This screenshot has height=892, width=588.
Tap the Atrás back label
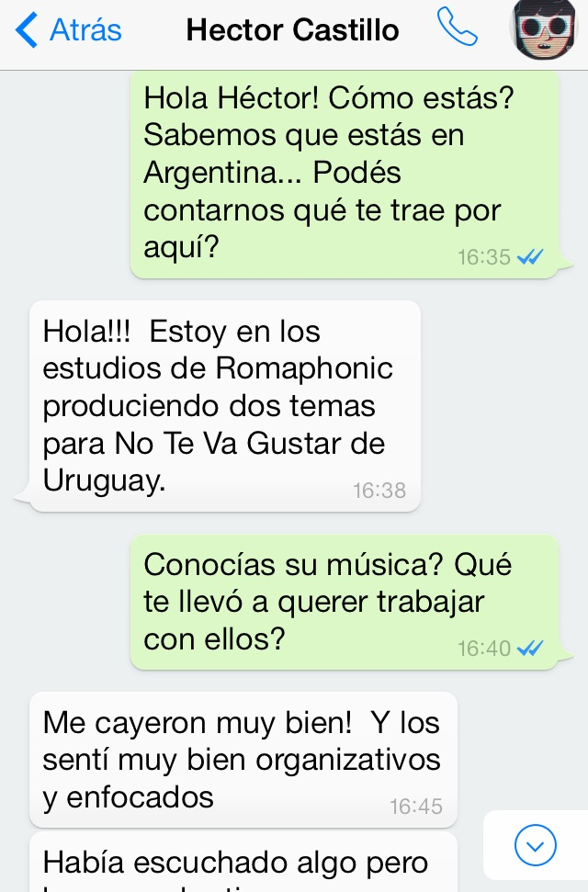point(85,30)
